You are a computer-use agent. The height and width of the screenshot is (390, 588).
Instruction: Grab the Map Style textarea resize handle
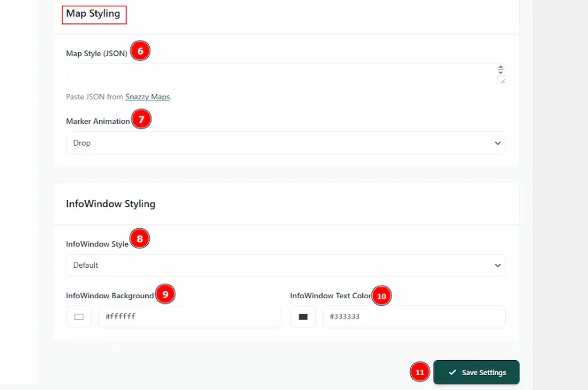[x=502, y=81]
